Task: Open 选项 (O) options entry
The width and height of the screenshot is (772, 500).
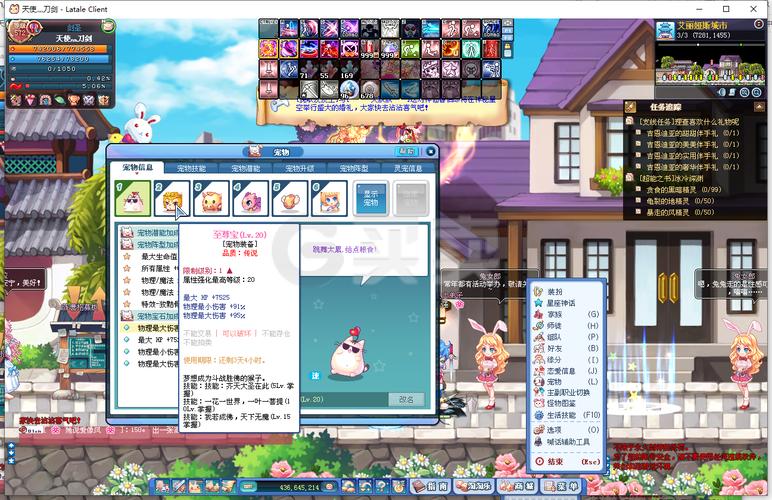Action: click(x=567, y=430)
